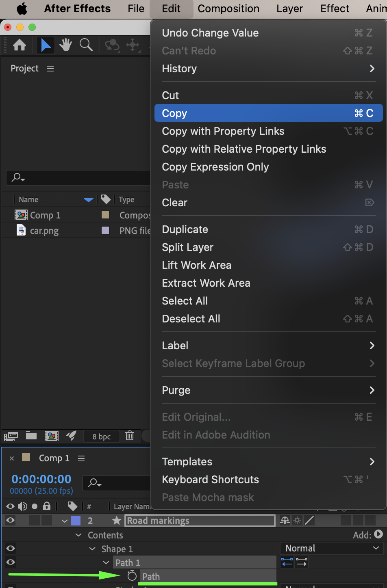387x588 pixels.
Task: Open the Label submenu
Action: click(268, 346)
